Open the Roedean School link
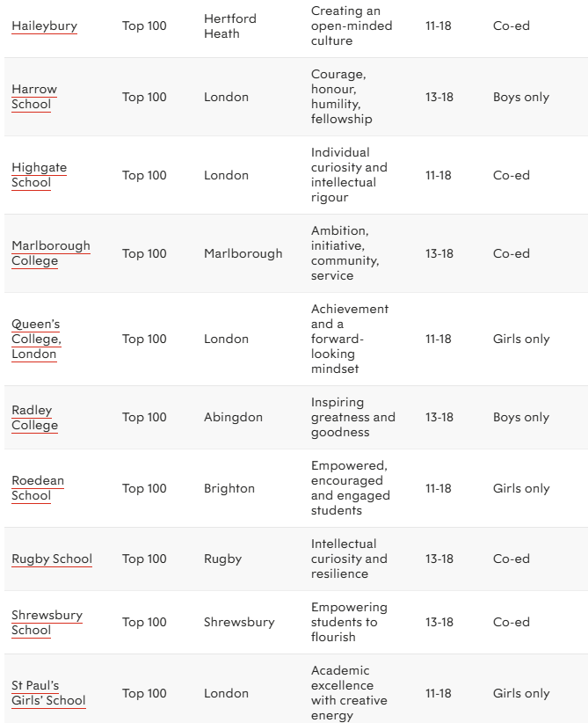This screenshot has width=588, height=723. pyautogui.click(x=37, y=488)
